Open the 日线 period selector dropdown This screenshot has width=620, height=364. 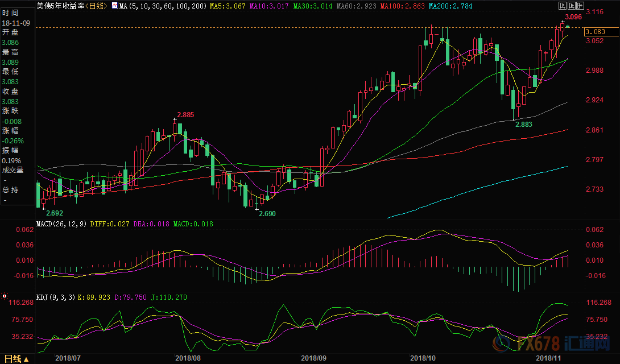pos(26,359)
